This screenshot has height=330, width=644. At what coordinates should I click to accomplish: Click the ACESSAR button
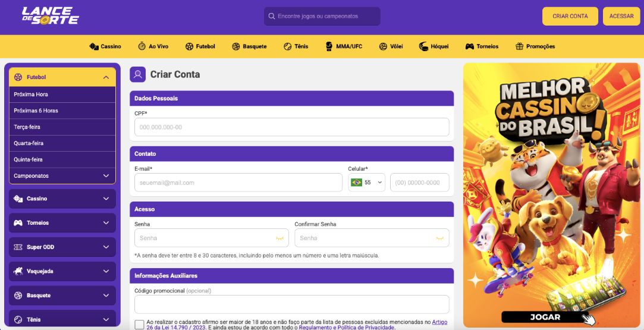[621, 17]
